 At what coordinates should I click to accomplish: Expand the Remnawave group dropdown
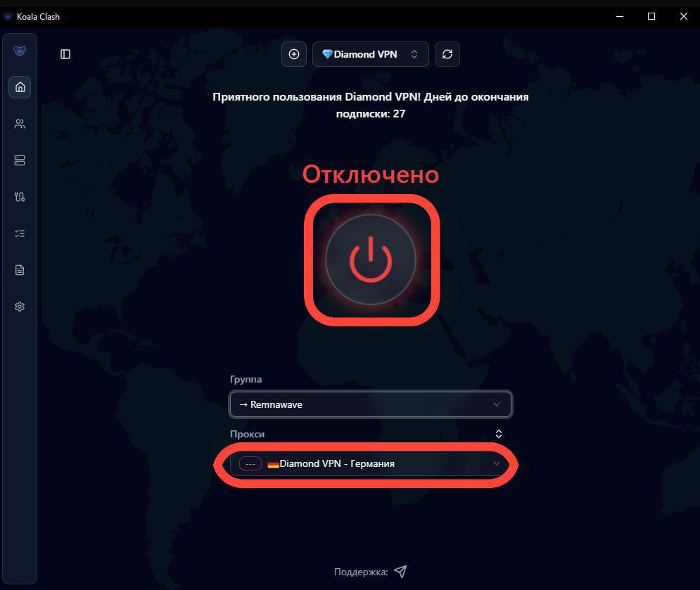click(x=370, y=404)
